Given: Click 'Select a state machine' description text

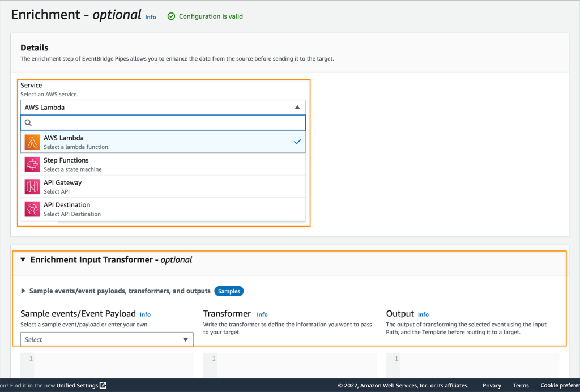Looking at the screenshot, I should click(72, 169).
